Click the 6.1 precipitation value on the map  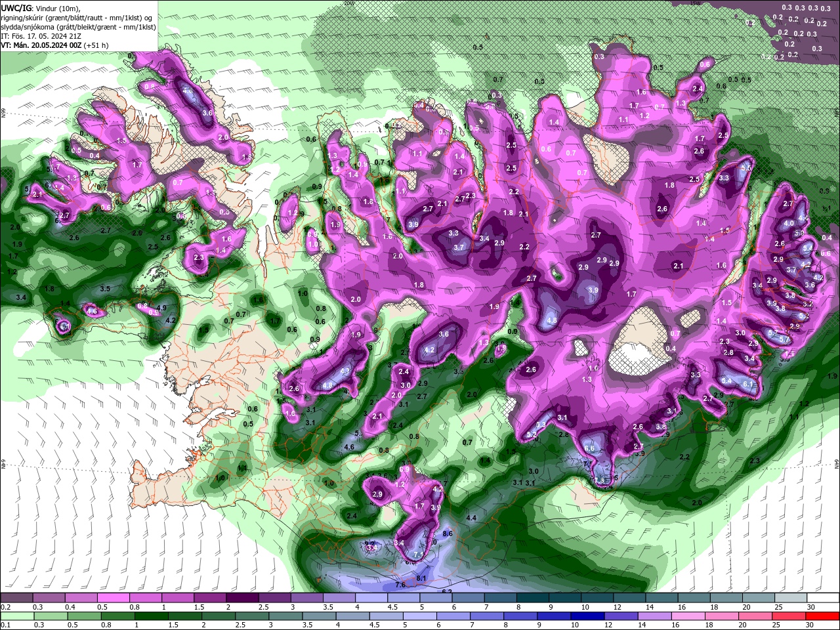(x=747, y=384)
